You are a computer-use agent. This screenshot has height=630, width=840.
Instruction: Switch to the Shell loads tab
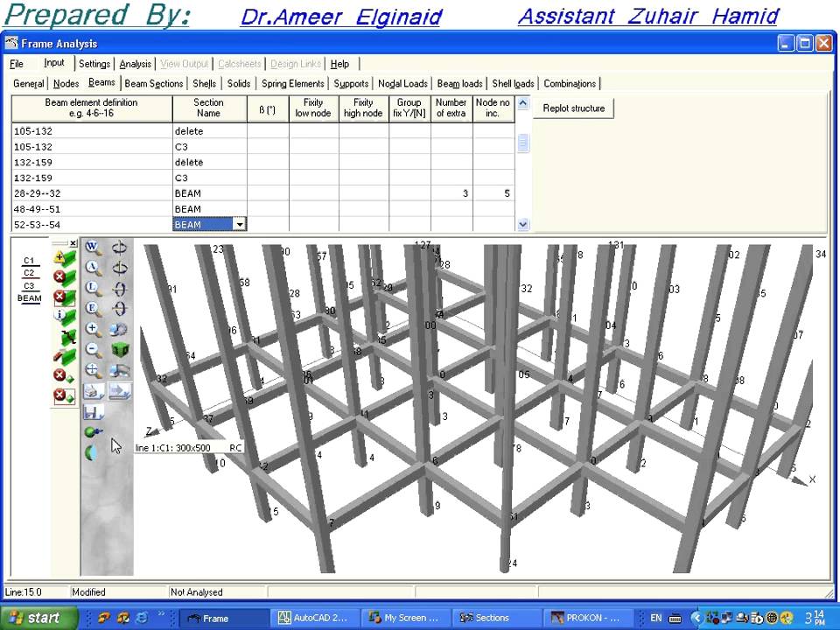point(513,84)
